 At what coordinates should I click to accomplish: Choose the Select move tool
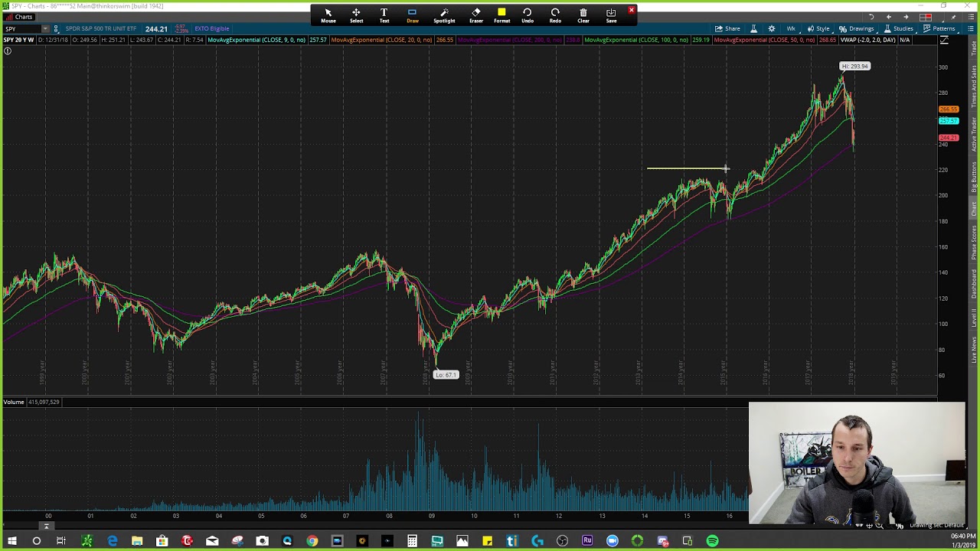tap(356, 15)
